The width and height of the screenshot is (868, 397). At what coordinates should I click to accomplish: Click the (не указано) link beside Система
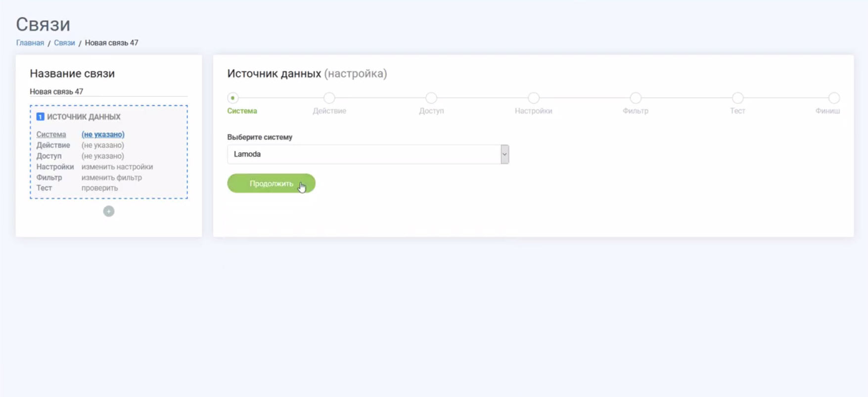[103, 134]
